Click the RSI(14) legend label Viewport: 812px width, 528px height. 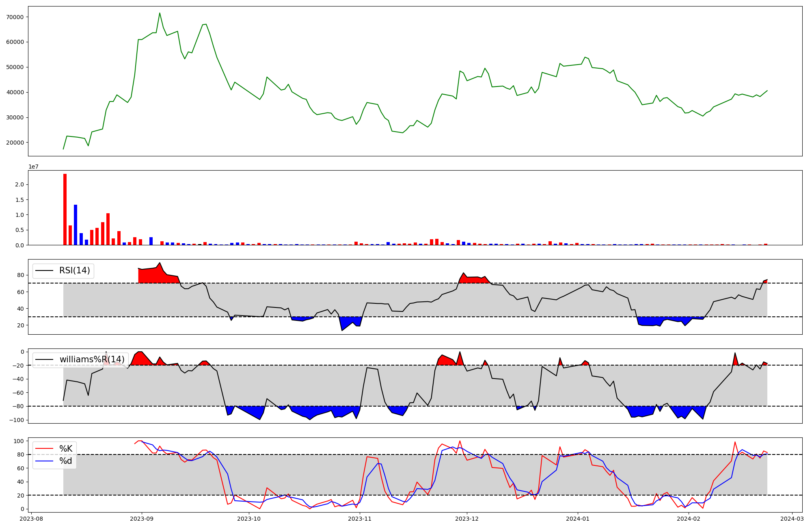point(75,270)
